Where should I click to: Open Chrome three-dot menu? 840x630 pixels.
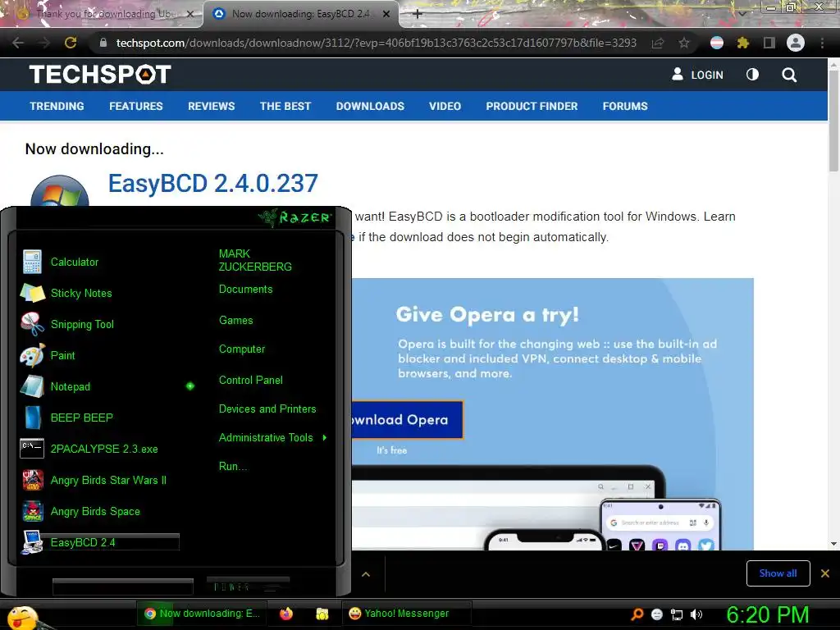click(822, 43)
